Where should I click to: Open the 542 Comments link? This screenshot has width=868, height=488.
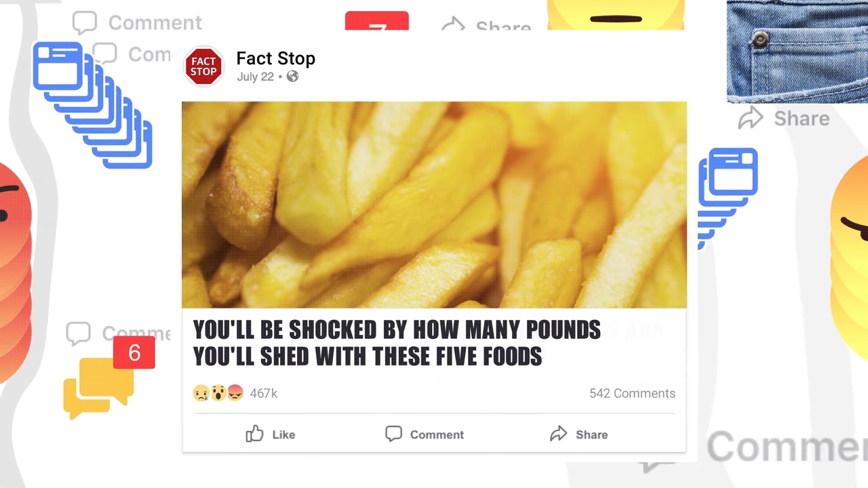coord(632,393)
